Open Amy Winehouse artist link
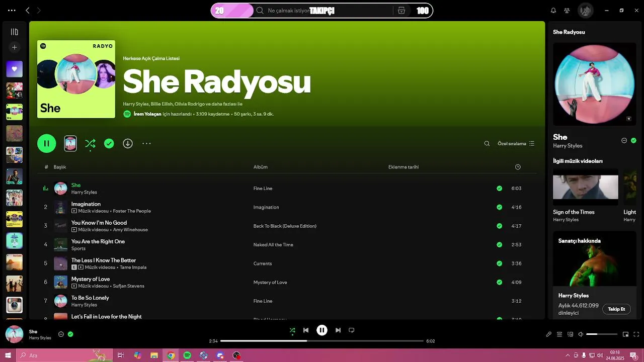The image size is (644, 362). coord(130,230)
